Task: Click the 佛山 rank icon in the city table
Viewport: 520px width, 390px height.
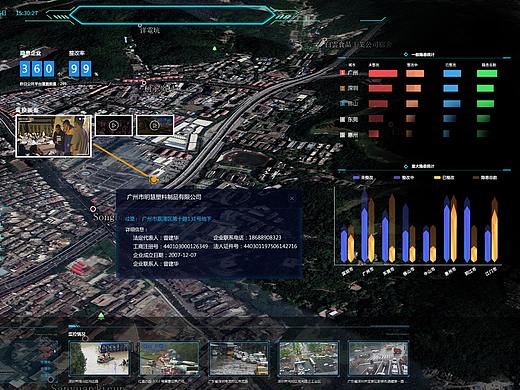Action: 342,103
